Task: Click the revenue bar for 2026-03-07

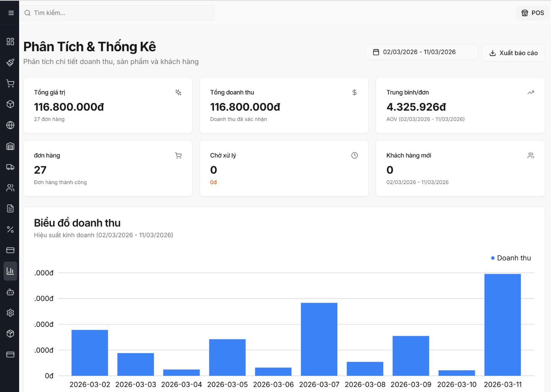Action: tap(319, 339)
